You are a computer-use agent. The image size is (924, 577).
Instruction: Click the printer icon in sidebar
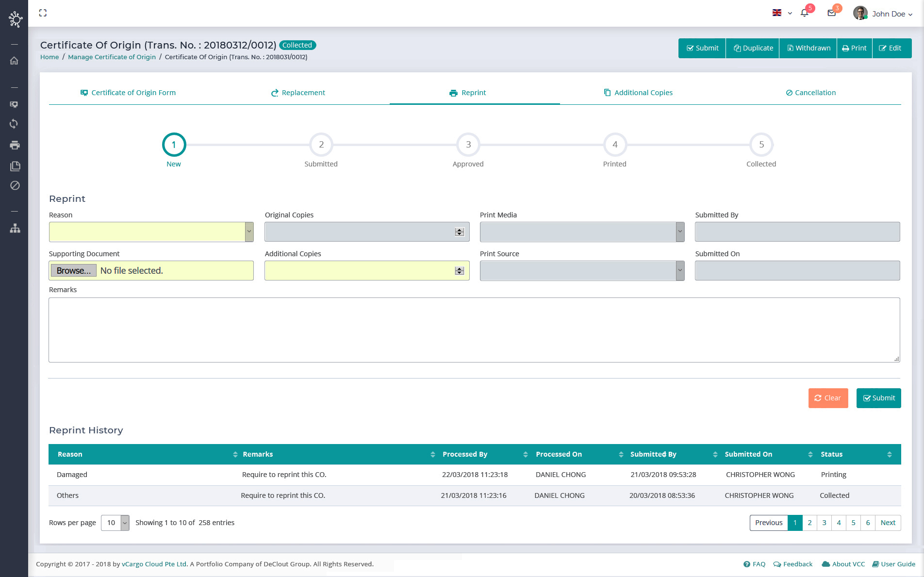[15, 145]
